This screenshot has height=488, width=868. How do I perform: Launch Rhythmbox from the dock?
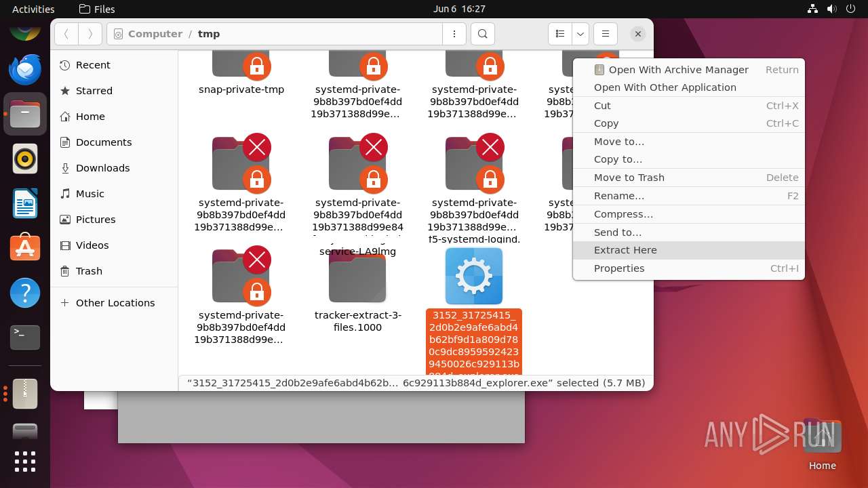(25, 159)
